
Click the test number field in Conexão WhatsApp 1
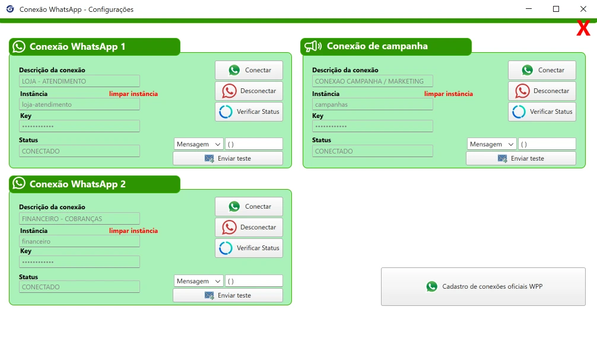click(254, 144)
